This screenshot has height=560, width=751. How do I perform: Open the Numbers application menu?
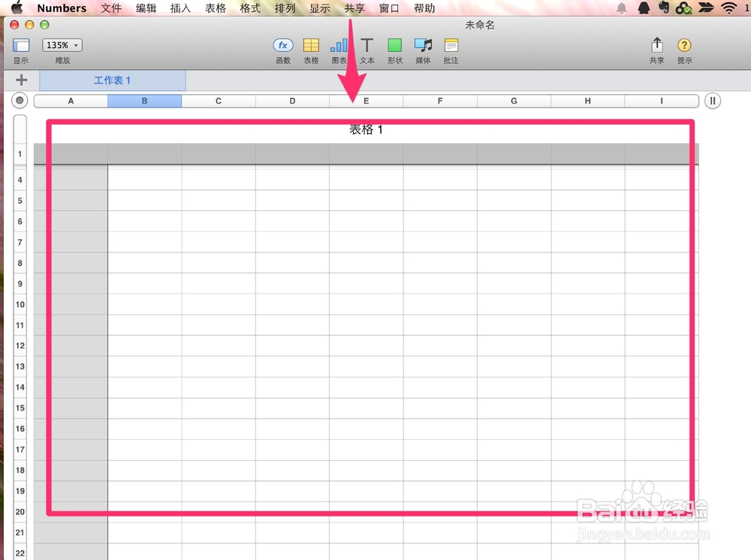[x=62, y=8]
